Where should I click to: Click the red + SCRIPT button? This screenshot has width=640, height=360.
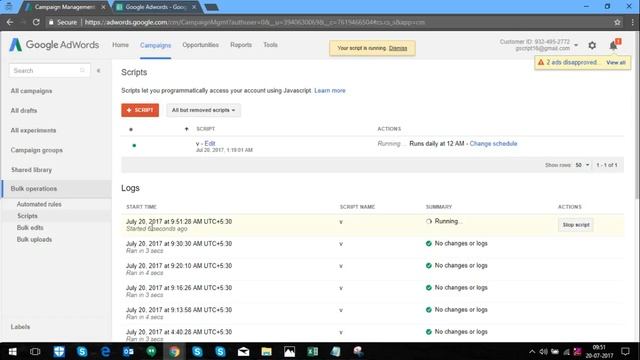tap(140, 110)
